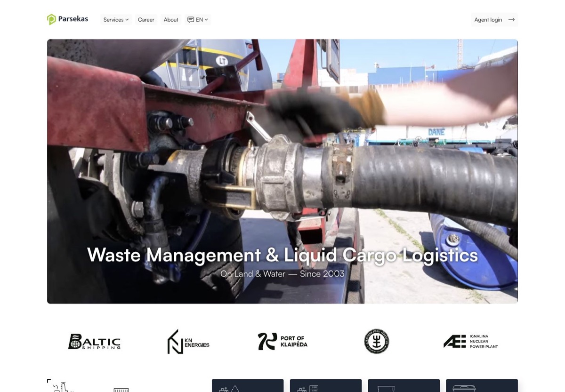Viewport: 565px width, 392px height.
Task: Click the On Land & Water — Since 2003 subtitle
Action: tap(282, 274)
